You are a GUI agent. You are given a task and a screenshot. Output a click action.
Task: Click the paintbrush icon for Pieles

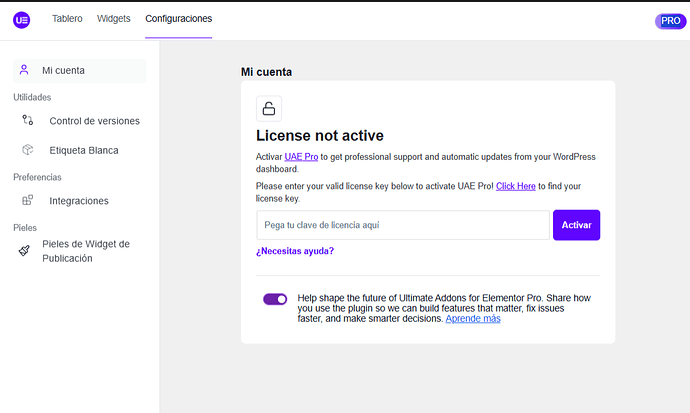(x=24, y=251)
